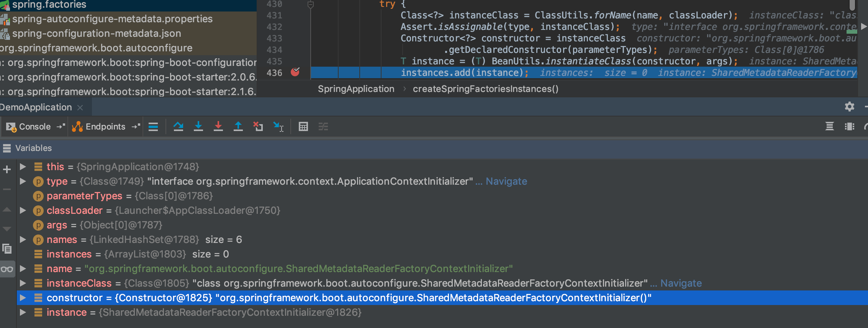Switch to the Endpoints tab

click(x=99, y=126)
